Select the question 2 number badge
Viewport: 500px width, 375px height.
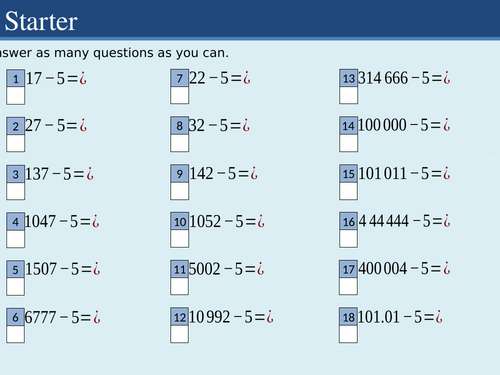(x=16, y=126)
